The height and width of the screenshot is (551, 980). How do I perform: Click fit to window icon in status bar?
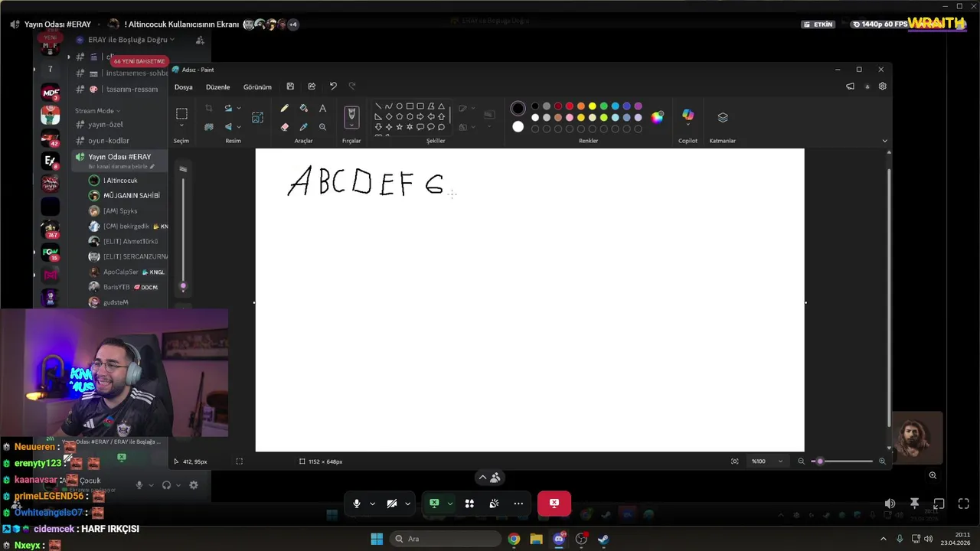point(735,461)
